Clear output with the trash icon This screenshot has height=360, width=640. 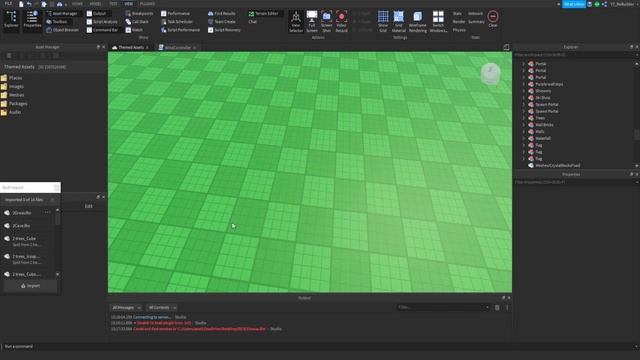point(497,307)
